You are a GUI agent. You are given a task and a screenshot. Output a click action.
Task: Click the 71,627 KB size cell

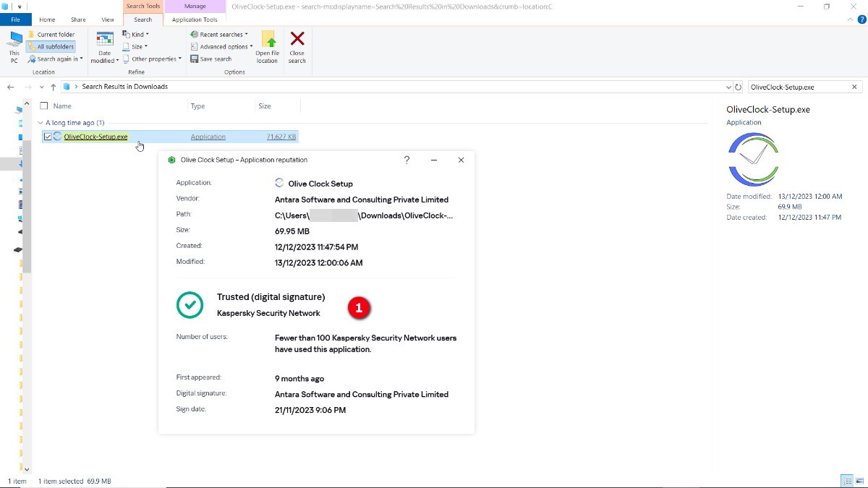coord(281,137)
